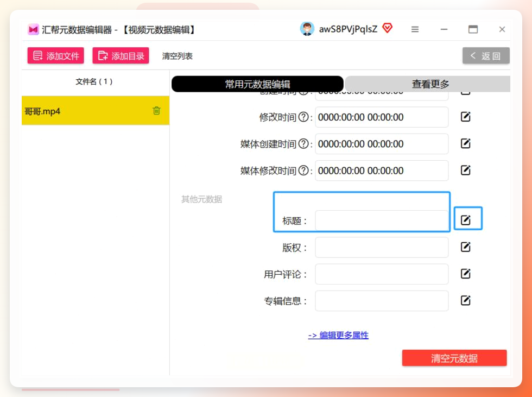Click the 添加文件 button
Image resolution: width=532 pixels, height=397 pixels.
[x=55, y=55]
